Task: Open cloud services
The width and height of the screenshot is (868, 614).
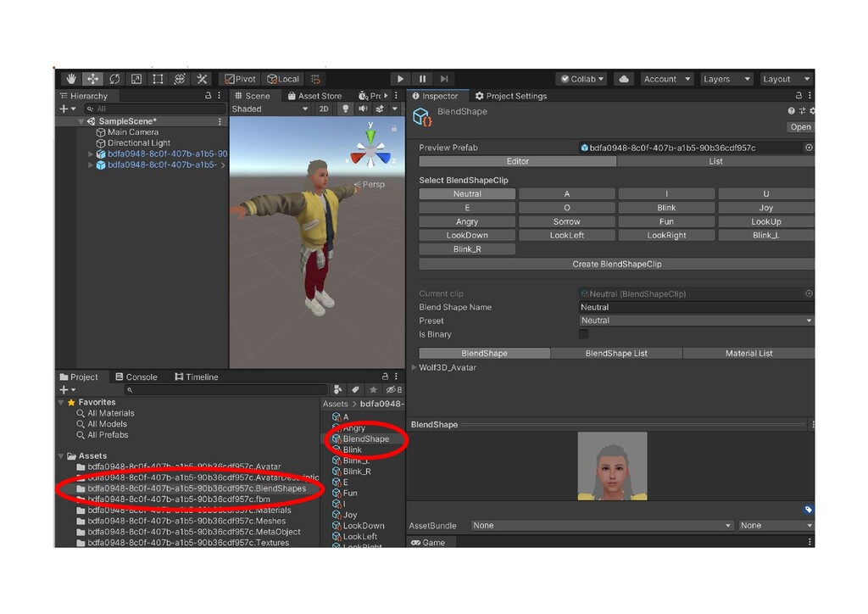Action: point(624,79)
